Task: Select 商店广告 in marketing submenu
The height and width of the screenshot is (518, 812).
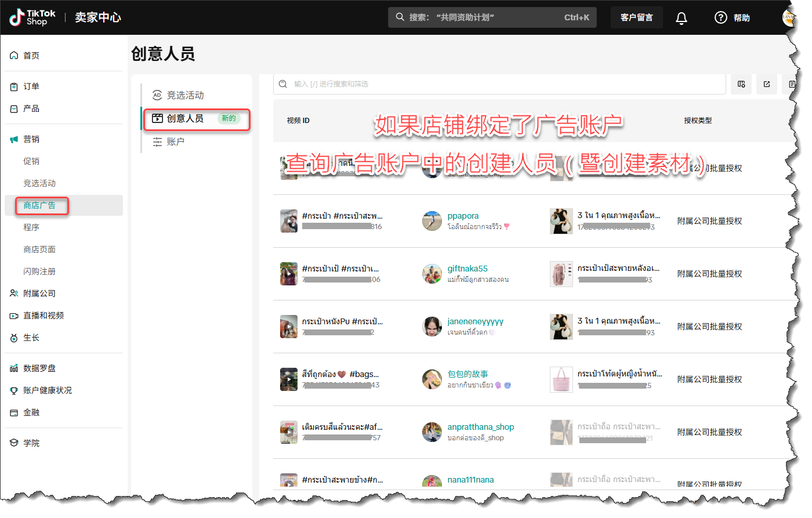Action: click(x=39, y=205)
